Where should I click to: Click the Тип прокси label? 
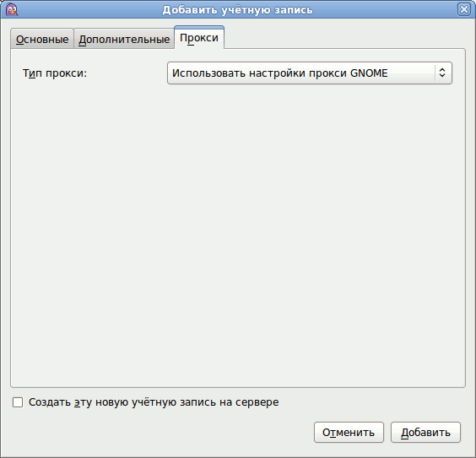point(55,73)
